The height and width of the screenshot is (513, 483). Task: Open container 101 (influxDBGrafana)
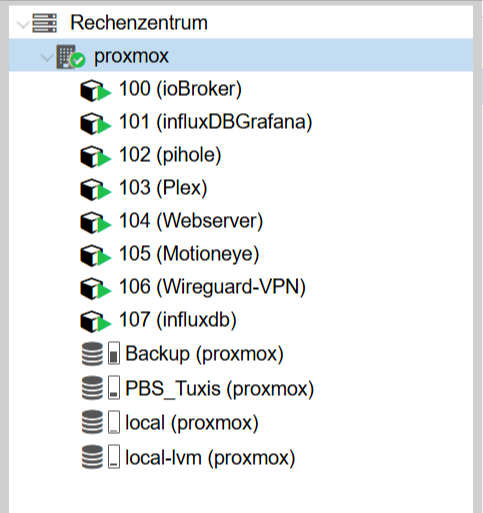click(216, 122)
